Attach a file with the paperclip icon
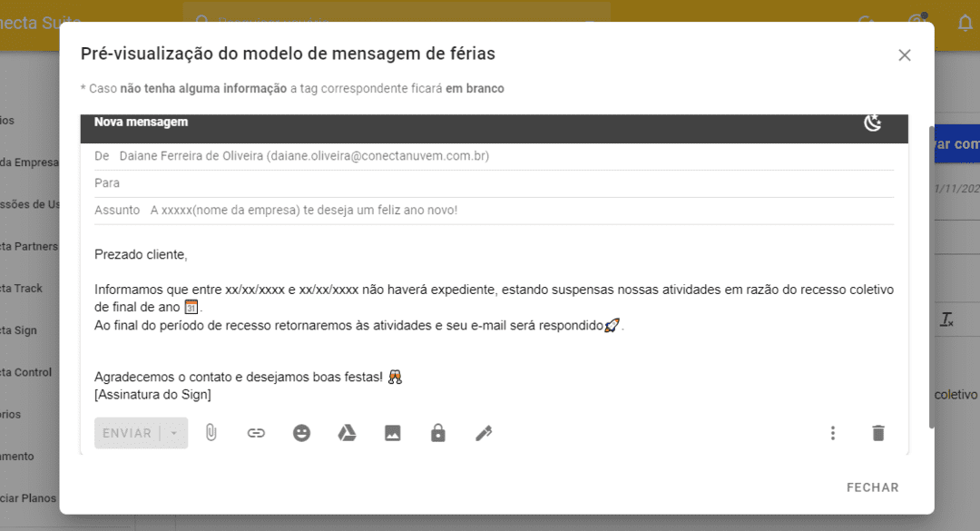980x531 pixels. coord(211,433)
